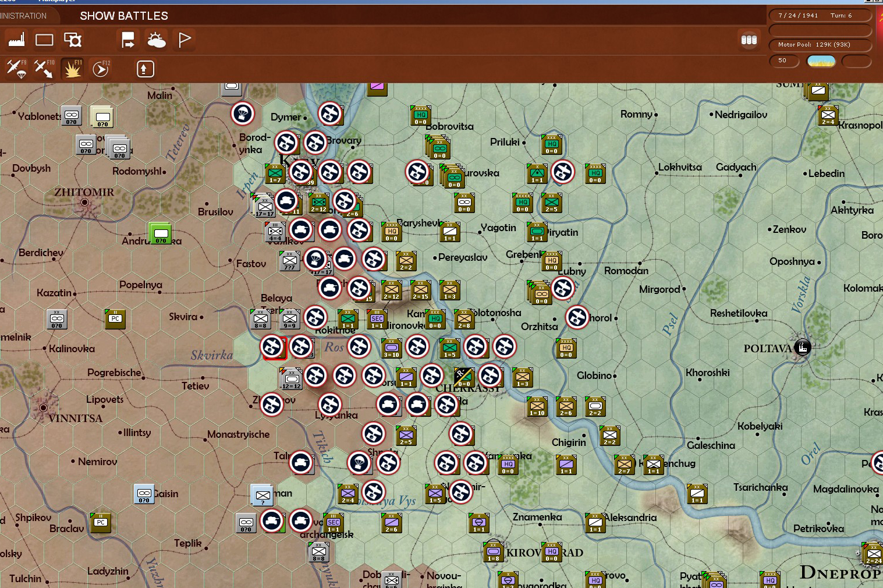The image size is (883, 588).
Task: Select the 2=8 counter near Zolotonosha
Action: click(464, 320)
